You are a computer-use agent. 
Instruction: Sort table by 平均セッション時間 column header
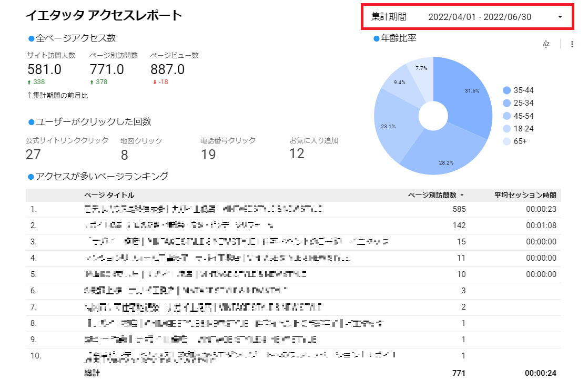pos(524,196)
